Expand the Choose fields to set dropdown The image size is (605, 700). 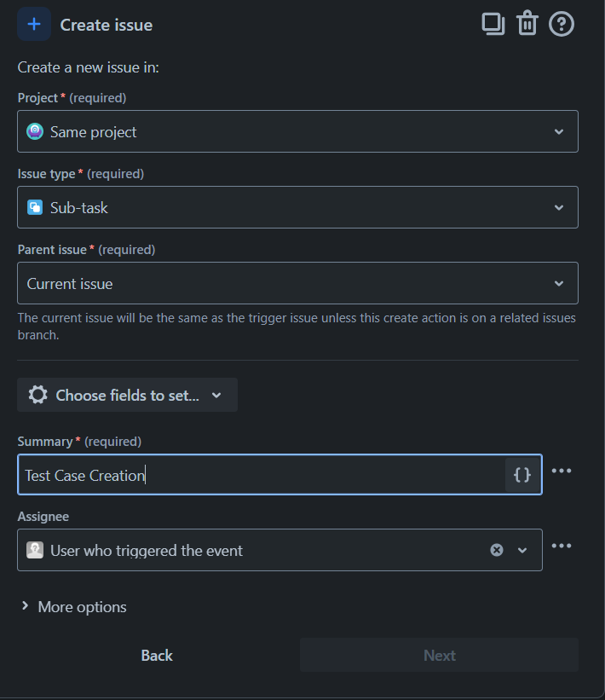(216, 395)
